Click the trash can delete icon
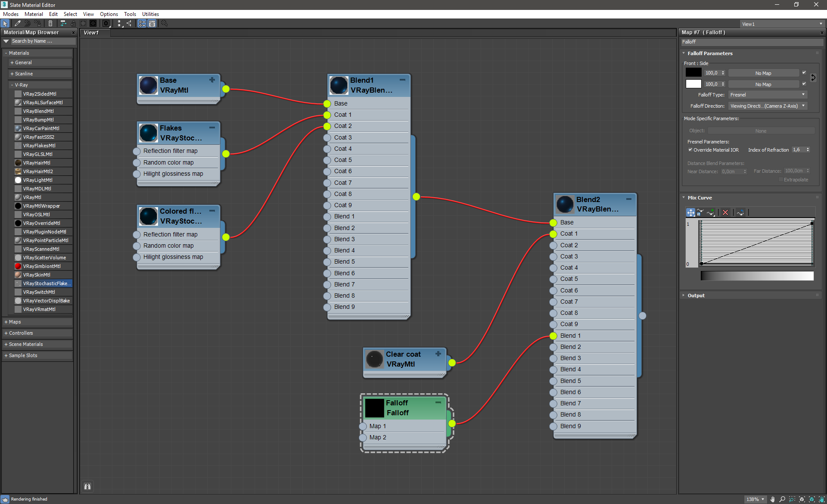The height and width of the screenshot is (504, 827). pyautogui.click(x=50, y=24)
